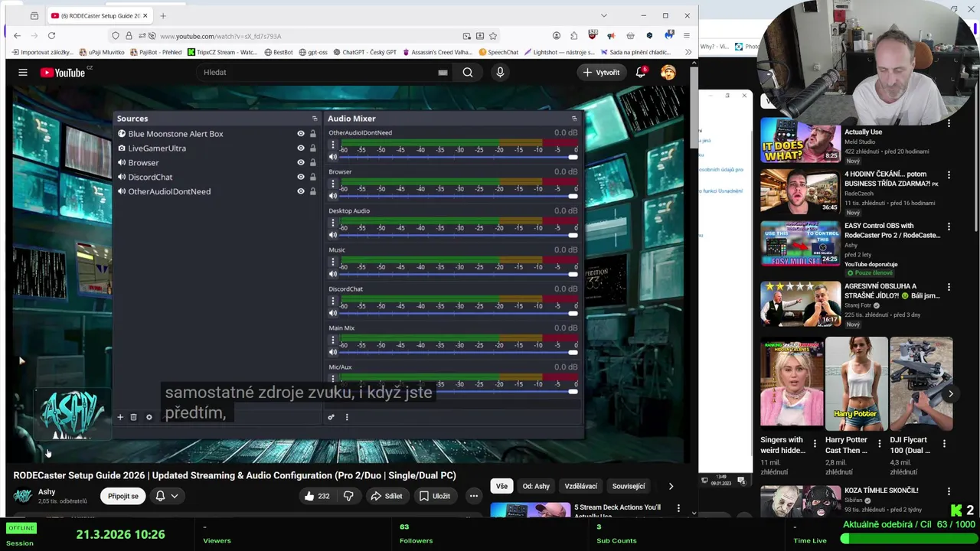Go to the YouTube home logo
980x551 pixels.
pyautogui.click(x=63, y=72)
